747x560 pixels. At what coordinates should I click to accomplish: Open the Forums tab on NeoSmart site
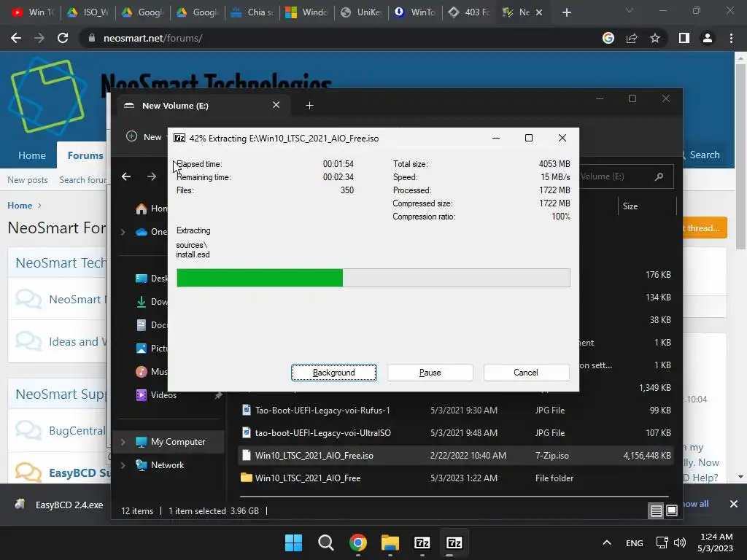pyautogui.click(x=85, y=155)
